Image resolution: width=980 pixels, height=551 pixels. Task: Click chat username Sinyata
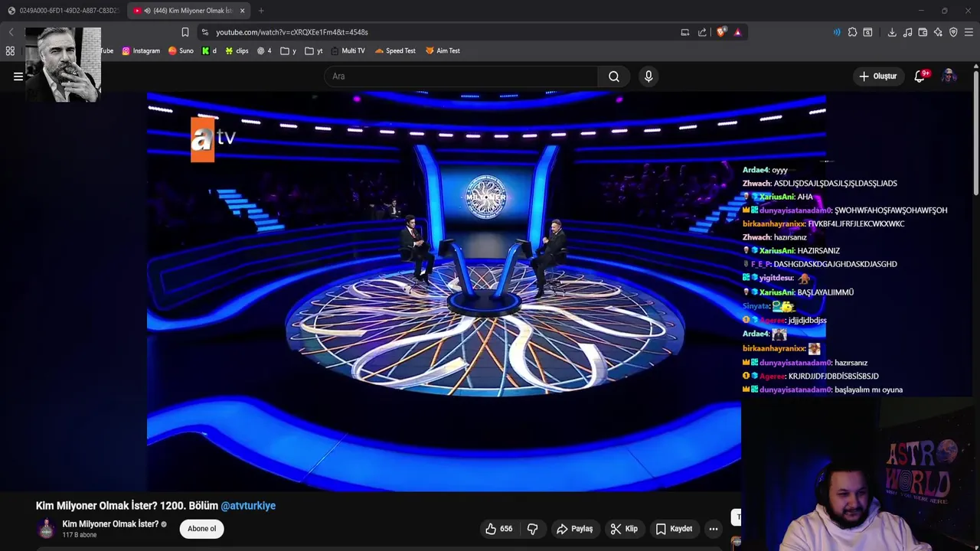pyautogui.click(x=756, y=306)
